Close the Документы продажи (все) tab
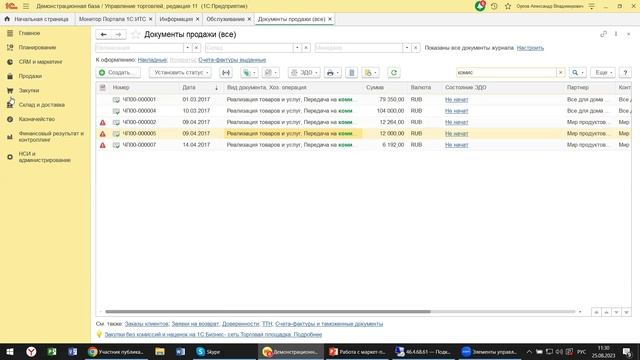The width and height of the screenshot is (640, 360). pos(330,19)
